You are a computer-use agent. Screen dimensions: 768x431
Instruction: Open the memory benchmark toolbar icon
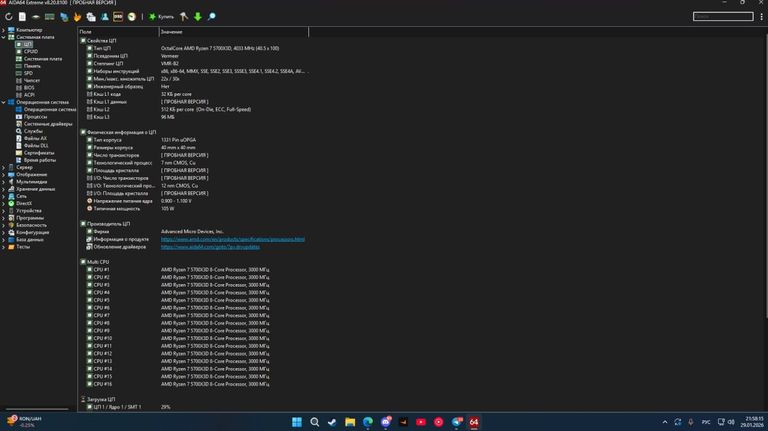point(49,17)
